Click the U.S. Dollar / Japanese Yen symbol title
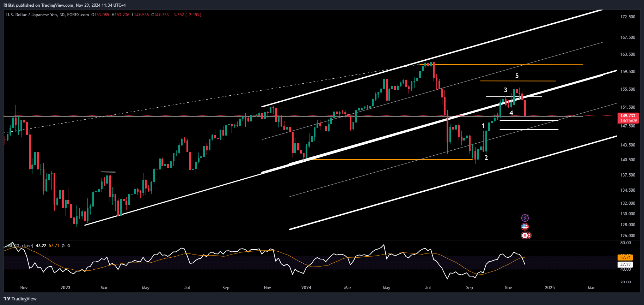 coord(32,15)
